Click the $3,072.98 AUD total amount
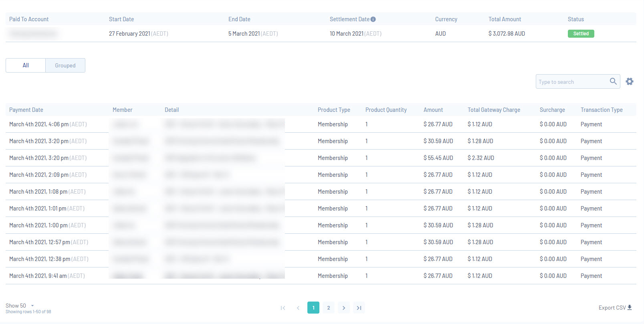This screenshot has width=644, height=324. point(507,34)
